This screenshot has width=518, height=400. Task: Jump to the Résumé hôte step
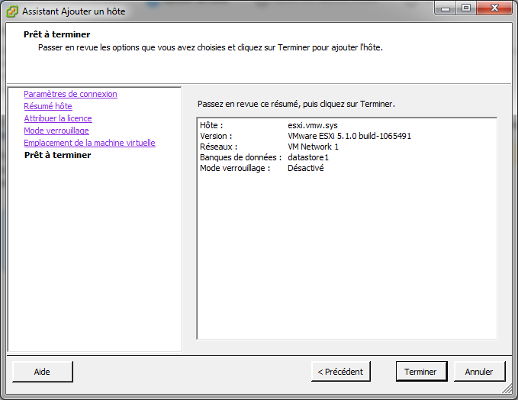point(48,106)
